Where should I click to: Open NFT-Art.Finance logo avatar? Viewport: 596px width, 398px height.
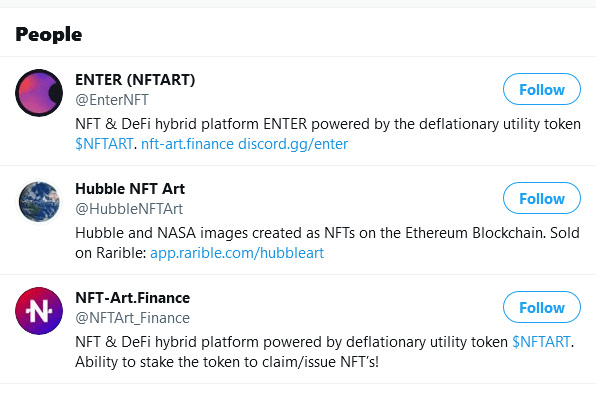(x=39, y=311)
